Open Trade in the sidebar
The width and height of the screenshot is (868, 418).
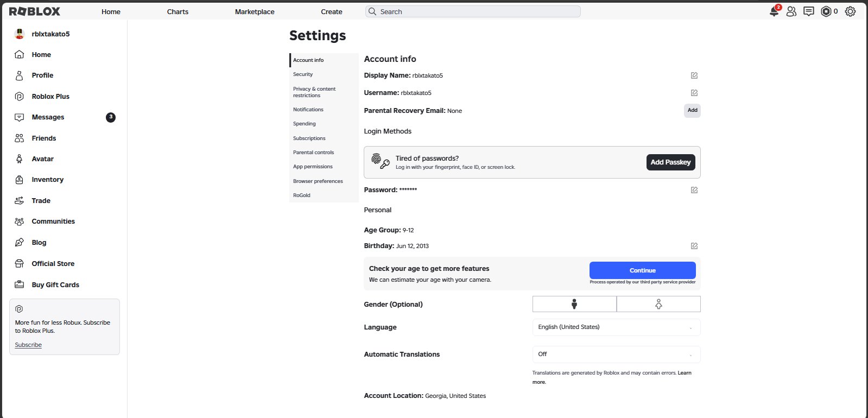pyautogui.click(x=41, y=201)
